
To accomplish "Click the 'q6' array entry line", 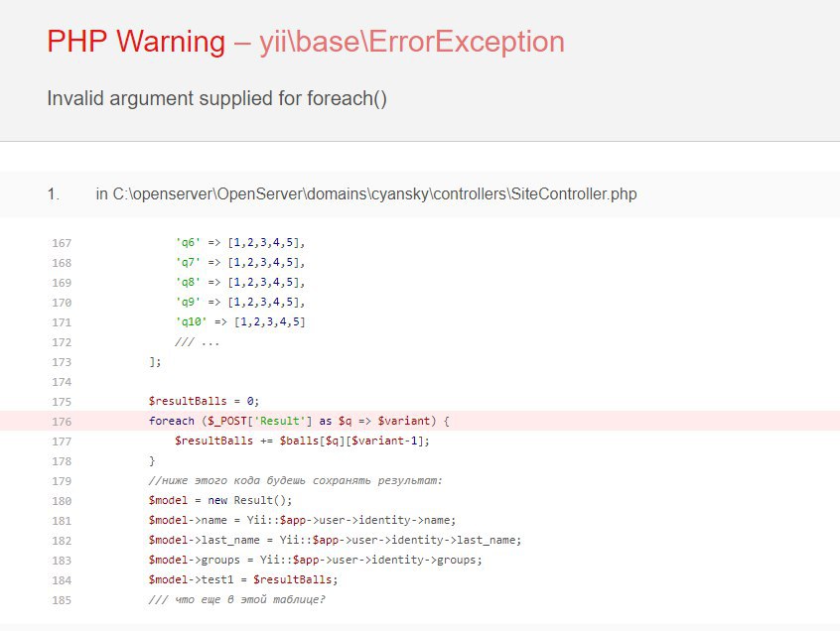I will click(240, 242).
